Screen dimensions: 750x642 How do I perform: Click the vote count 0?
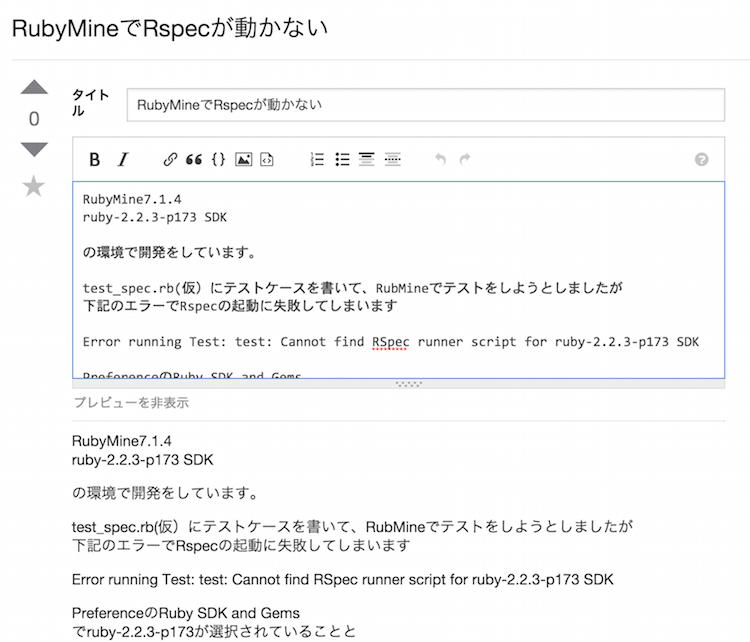(34, 119)
